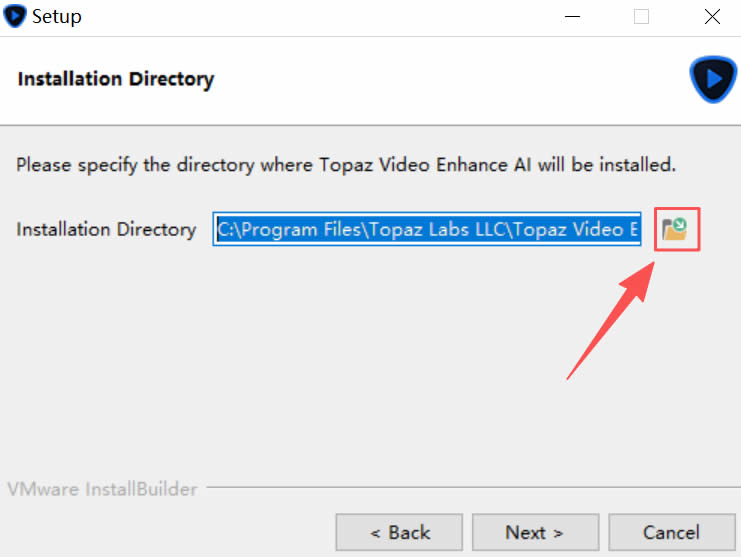
Task: Cancel the installation
Action: point(671,532)
